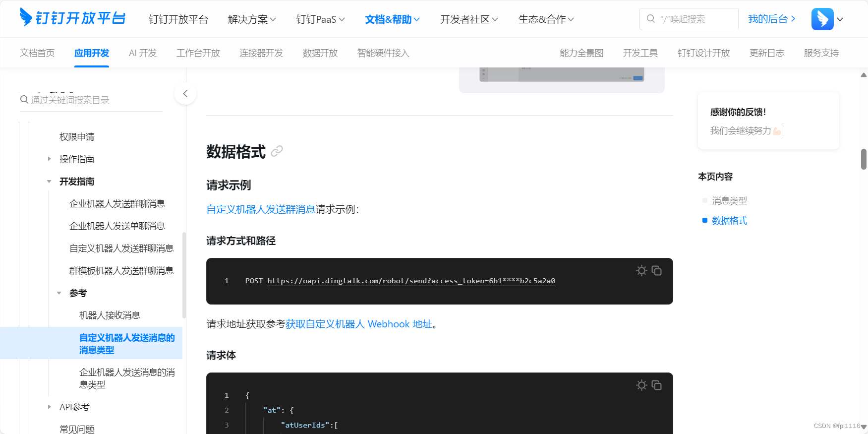The width and height of the screenshot is (868, 434).
Task: Open the 智能硬件接入 tab
Action: pos(383,53)
